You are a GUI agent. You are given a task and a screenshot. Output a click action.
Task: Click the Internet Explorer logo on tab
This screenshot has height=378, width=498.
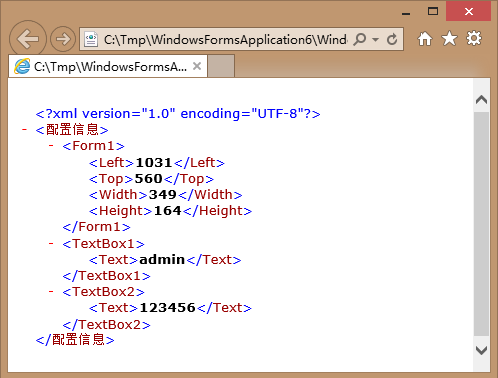[x=22, y=66]
